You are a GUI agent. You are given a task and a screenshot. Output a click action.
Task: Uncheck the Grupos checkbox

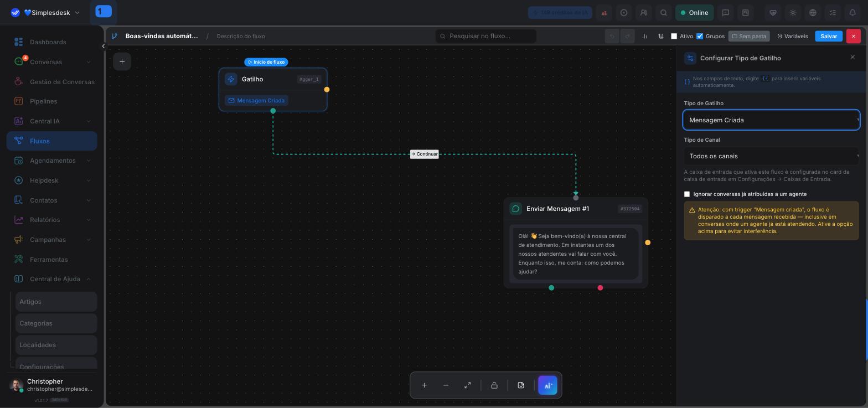[700, 36]
